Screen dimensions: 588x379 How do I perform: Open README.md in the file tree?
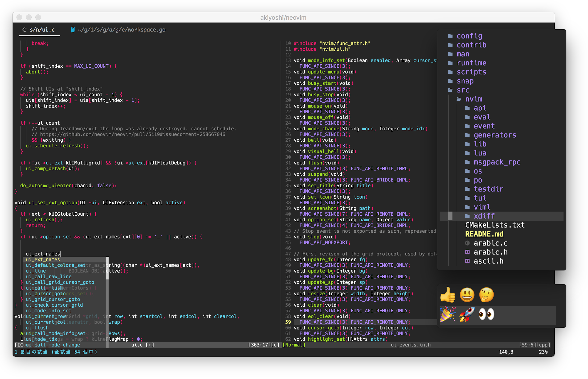pyautogui.click(x=485, y=234)
